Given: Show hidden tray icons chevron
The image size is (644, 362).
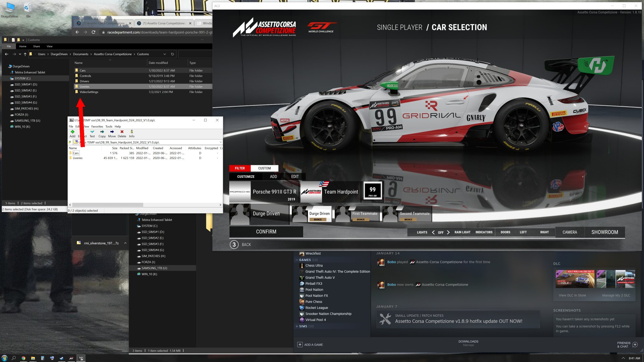Looking at the screenshot, I should [623, 358].
